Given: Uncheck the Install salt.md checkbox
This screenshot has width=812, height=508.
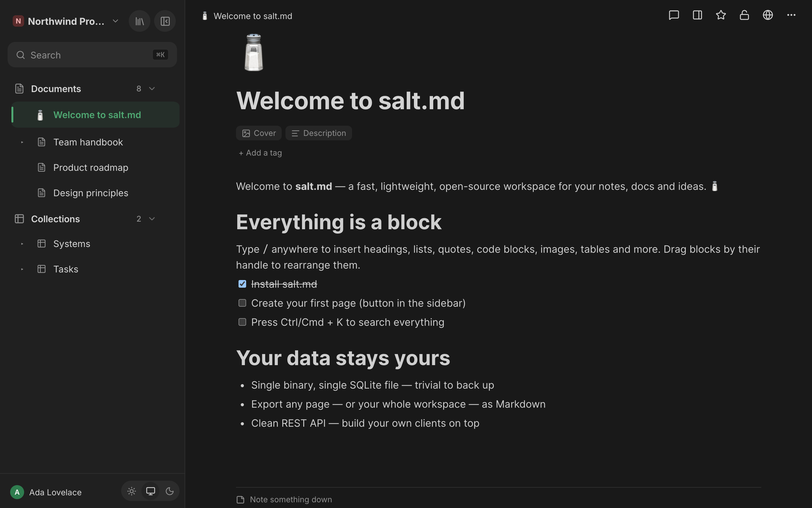Looking at the screenshot, I should coord(242,284).
